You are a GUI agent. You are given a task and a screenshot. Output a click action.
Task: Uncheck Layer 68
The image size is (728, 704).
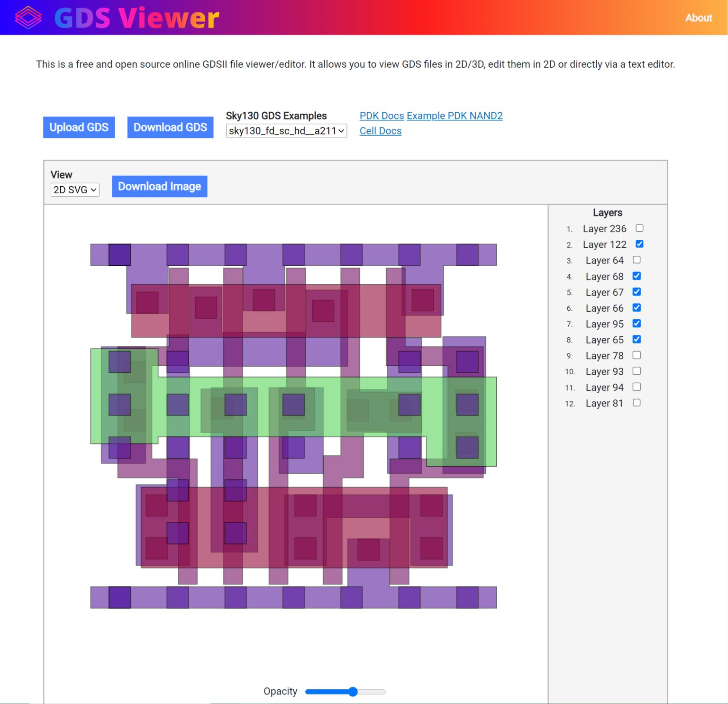pyautogui.click(x=637, y=276)
